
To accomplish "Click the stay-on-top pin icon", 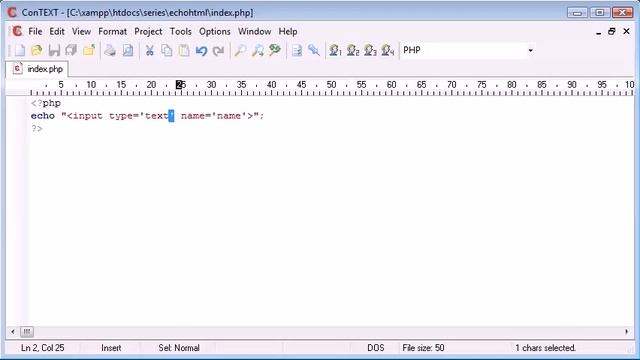I will pos(314,51).
